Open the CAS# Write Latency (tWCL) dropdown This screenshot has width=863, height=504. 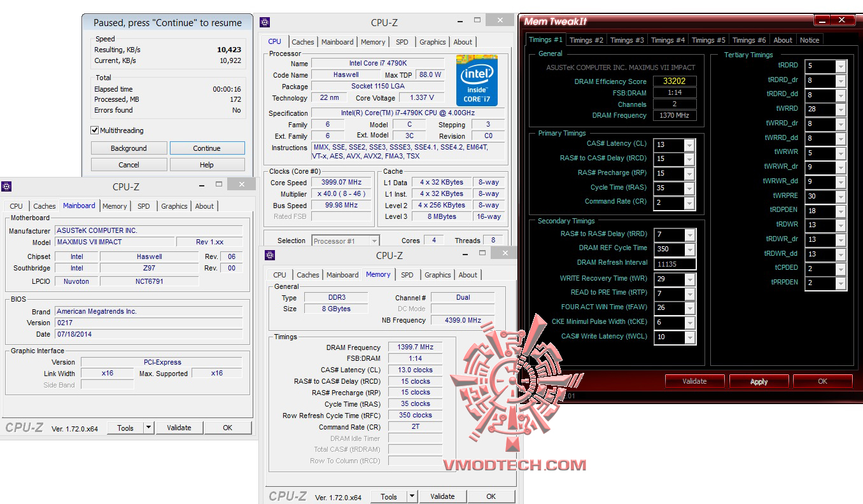689,338
